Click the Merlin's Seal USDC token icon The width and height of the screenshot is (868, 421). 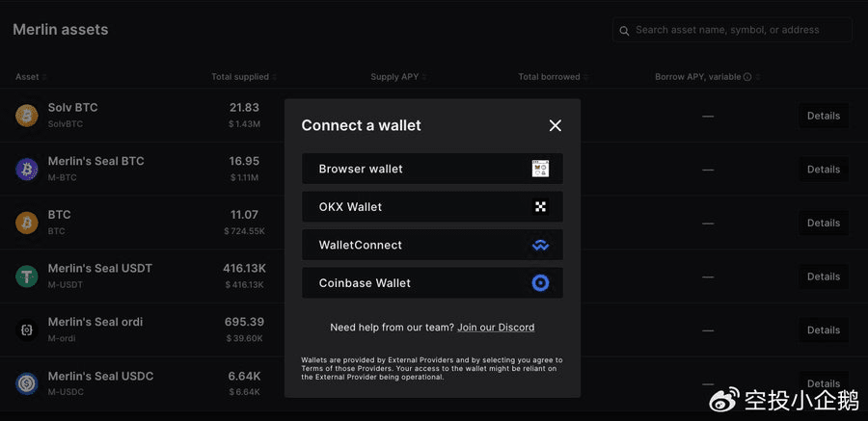[27, 383]
